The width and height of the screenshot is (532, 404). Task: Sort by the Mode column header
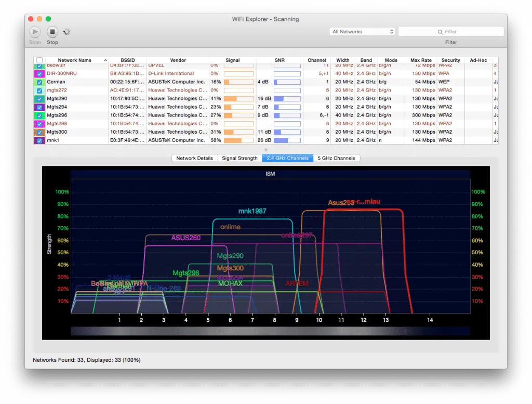pos(391,60)
